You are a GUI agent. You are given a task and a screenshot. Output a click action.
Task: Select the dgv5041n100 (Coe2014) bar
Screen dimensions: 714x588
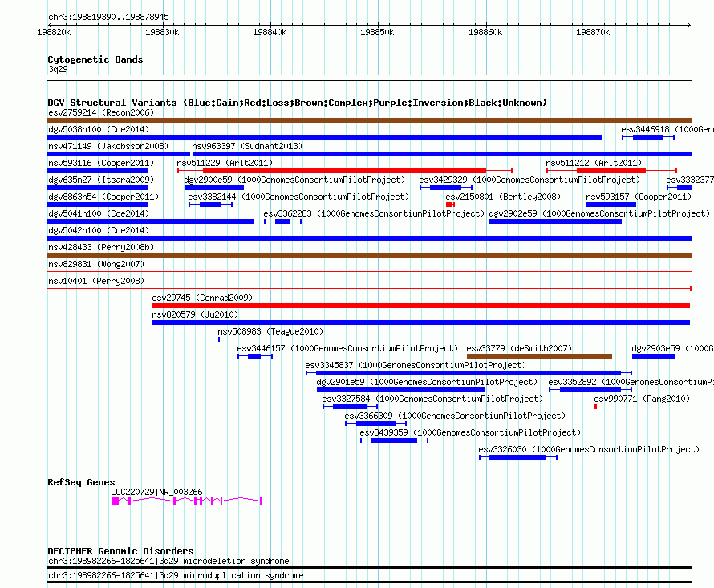pyautogui.click(x=150, y=221)
